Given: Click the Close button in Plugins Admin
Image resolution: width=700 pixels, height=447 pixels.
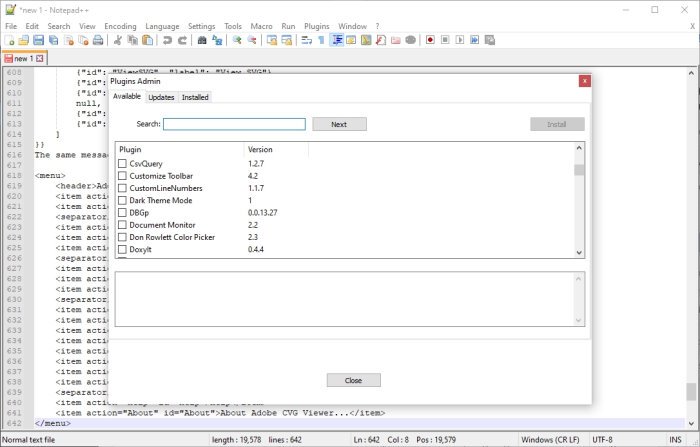Looking at the screenshot, I should click(354, 380).
